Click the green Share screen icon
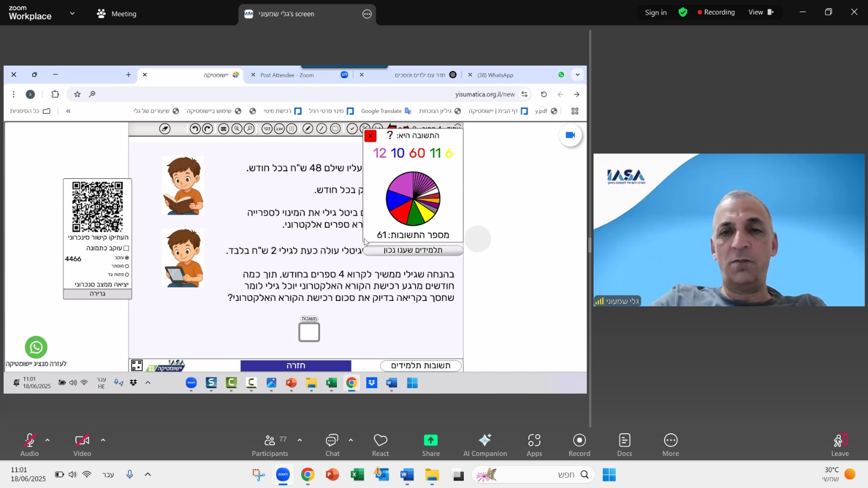 click(431, 440)
